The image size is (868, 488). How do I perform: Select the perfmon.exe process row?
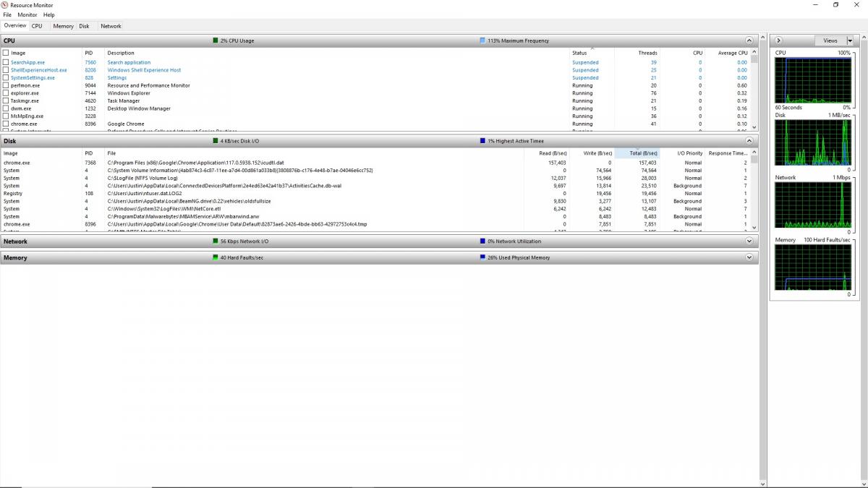pyautogui.click(x=375, y=85)
